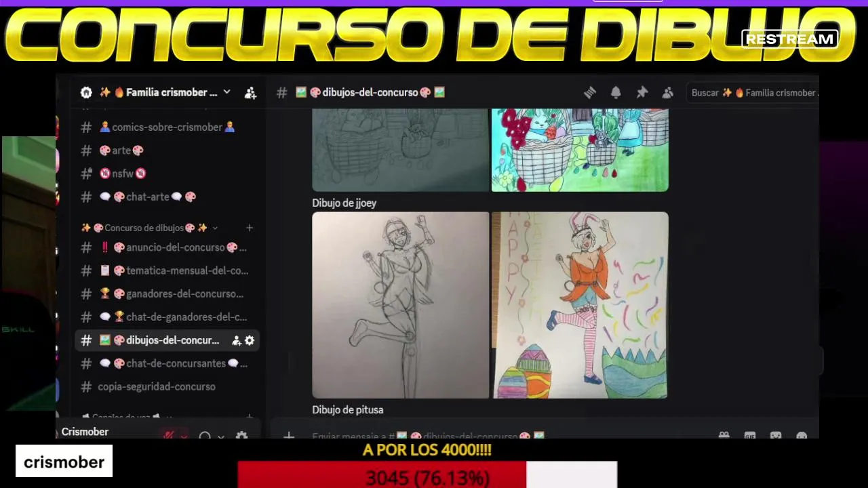Open the microphone options arrow
This screenshot has width=868, height=488.
[x=183, y=436]
